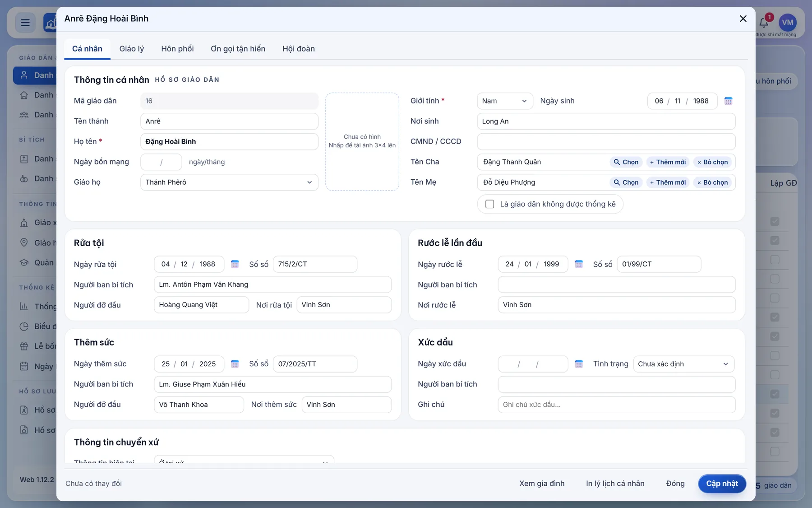Click the Giáo xứ church sidebar icon
This screenshot has height=508, width=812.
pos(24,223)
